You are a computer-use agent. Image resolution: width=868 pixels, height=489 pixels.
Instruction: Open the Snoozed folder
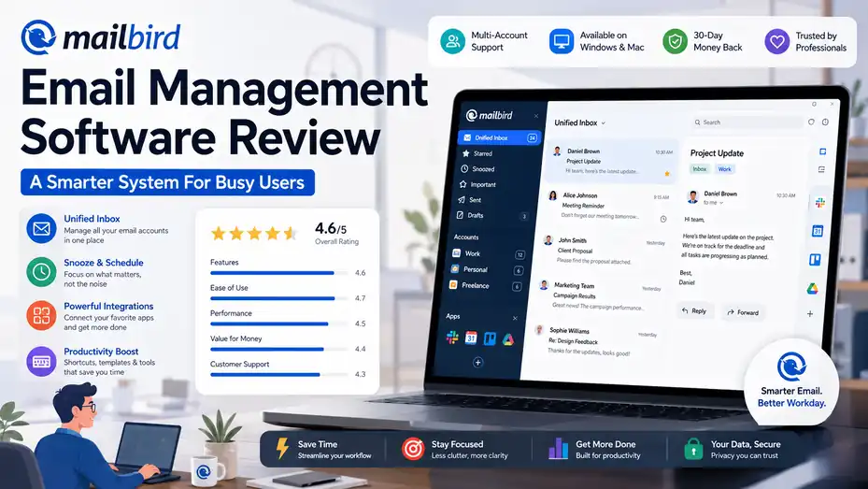pyautogui.click(x=478, y=169)
